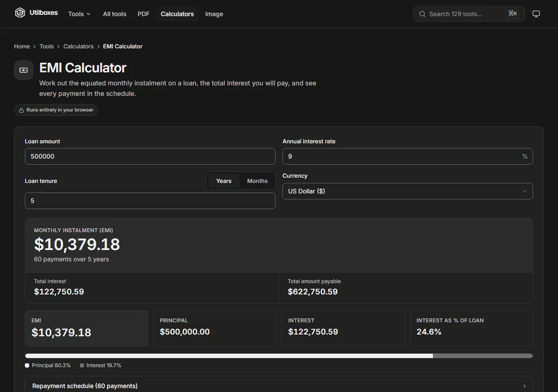Click the Total amount payable $622,750.59 value
Screen dimensions: 558x392
pyautogui.click(x=313, y=292)
